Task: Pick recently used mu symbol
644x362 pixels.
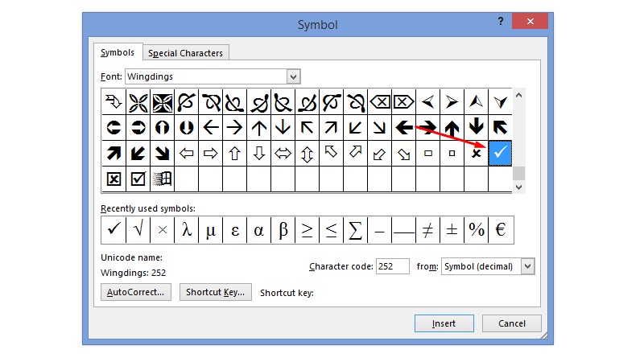Action: coord(211,230)
